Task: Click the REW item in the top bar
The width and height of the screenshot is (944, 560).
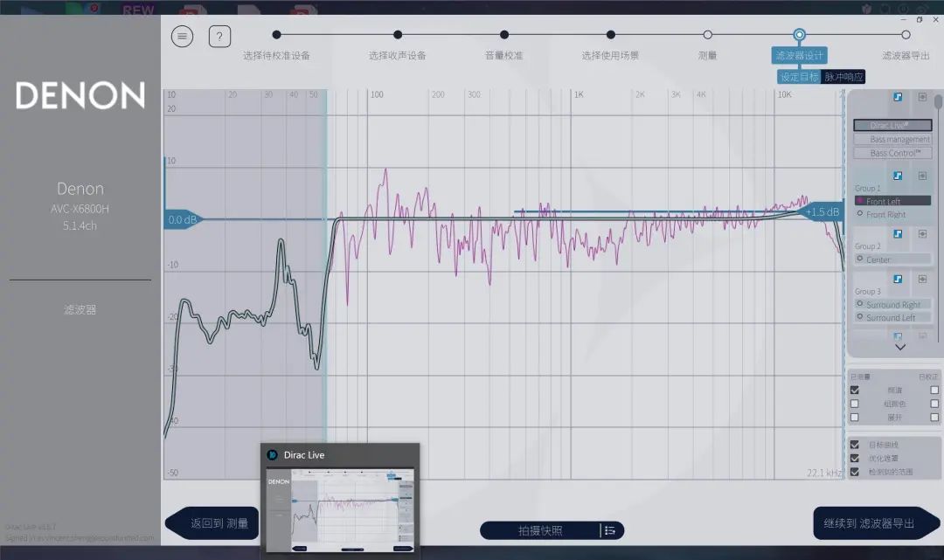Action: coord(138,10)
